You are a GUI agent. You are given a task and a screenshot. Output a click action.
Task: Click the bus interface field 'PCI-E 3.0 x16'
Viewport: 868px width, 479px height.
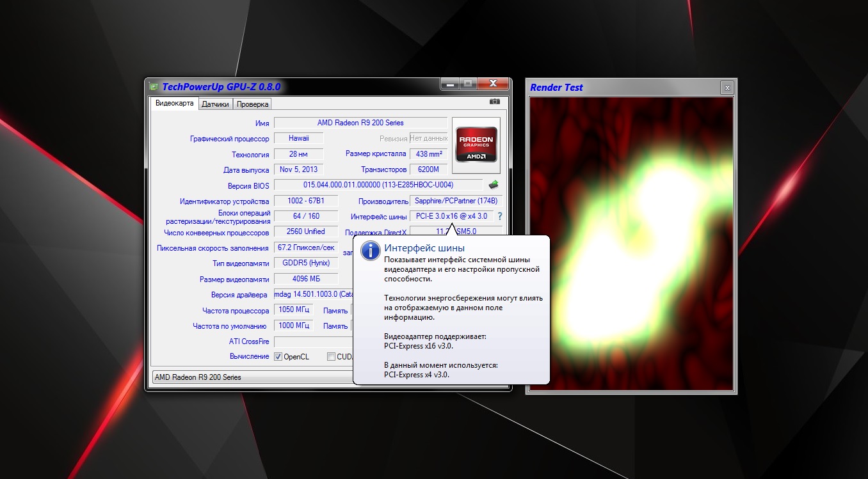coord(452,216)
